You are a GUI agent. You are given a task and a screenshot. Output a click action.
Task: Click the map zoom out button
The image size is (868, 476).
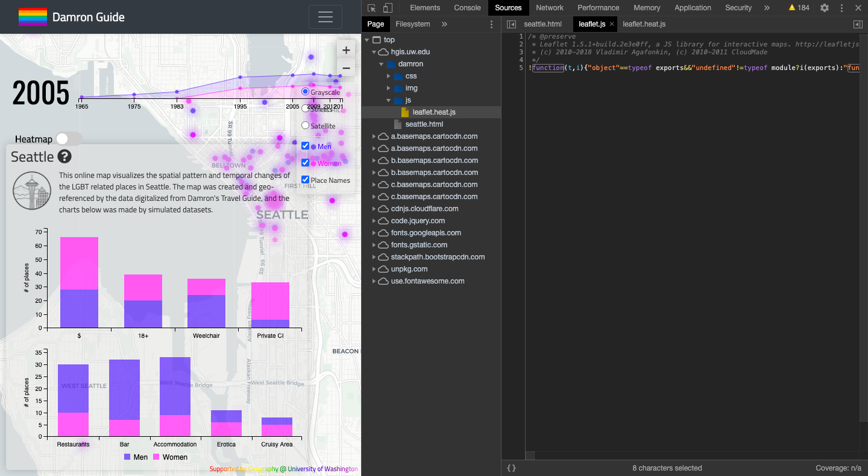point(346,68)
